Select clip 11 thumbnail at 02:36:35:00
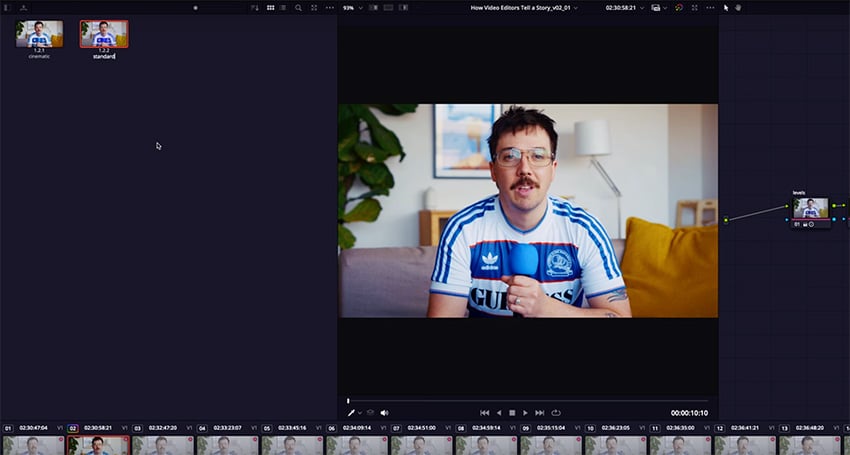 tap(680, 445)
